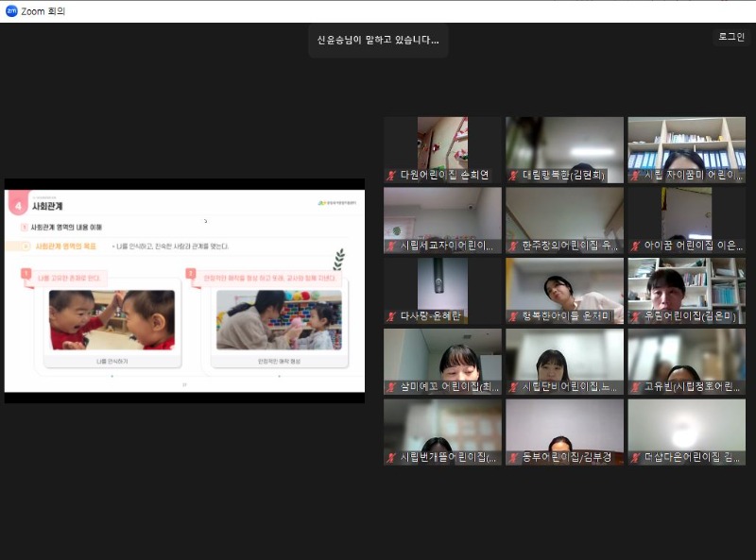Click the shared 사회관계 slide screen

tap(184, 290)
